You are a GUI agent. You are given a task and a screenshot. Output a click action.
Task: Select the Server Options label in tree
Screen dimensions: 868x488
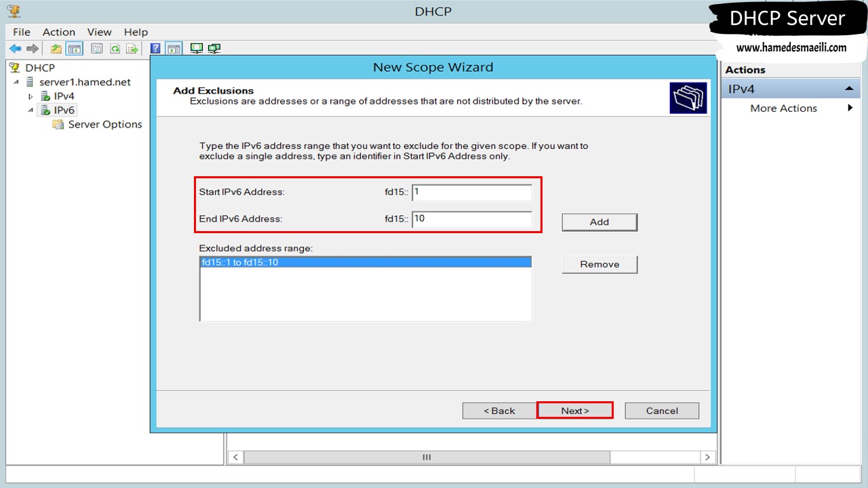[x=105, y=125]
